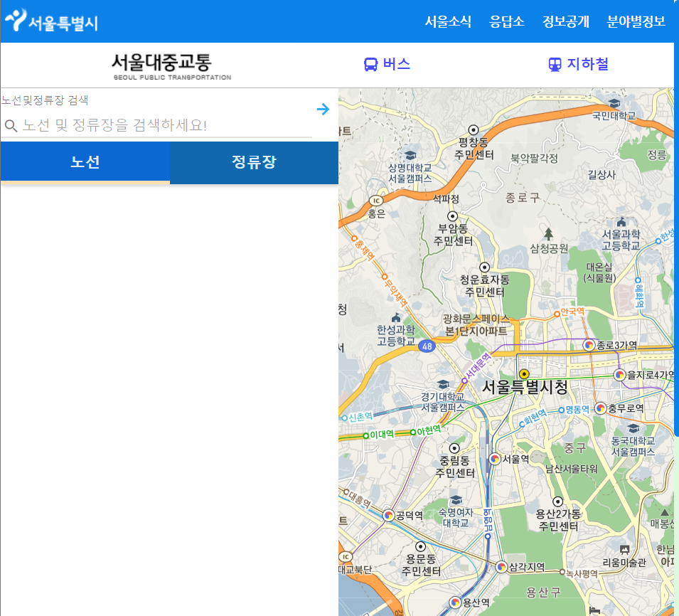The height and width of the screenshot is (616, 679).
Task: Open the 응답소 menu
Action: click(x=506, y=21)
